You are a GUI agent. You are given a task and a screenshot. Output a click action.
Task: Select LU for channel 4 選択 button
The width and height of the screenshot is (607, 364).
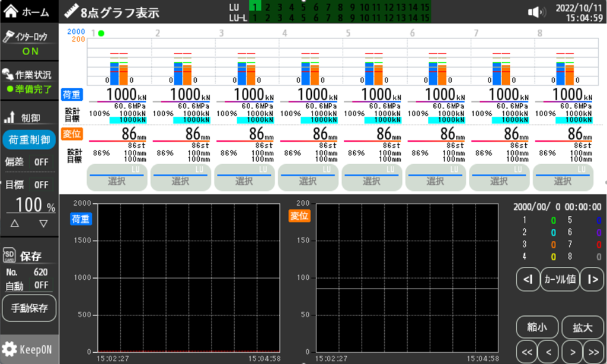(x=308, y=177)
